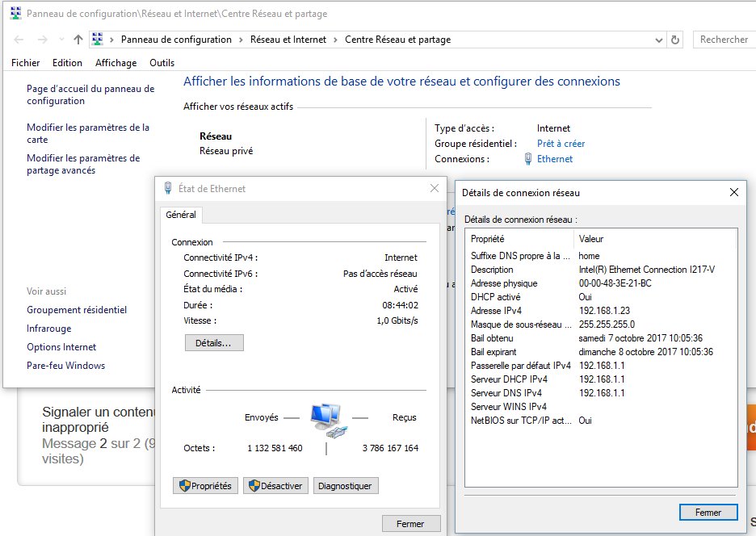Image resolution: width=756 pixels, height=536 pixels.
Task: Click the forward navigation arrow
Action: click(41, 40)
